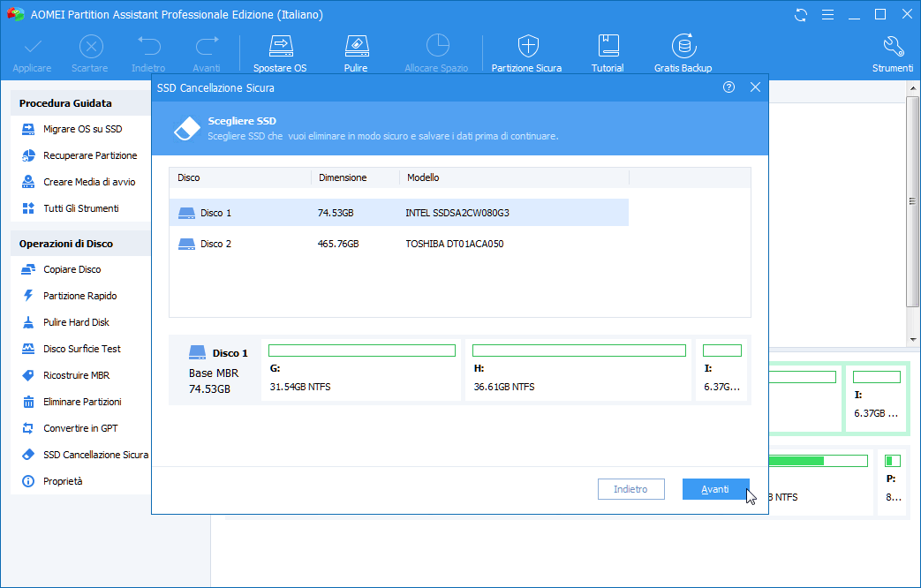Open the Tutorial toolbar item
The height and width of the screenshot is (588, 921).
[608, 54]
